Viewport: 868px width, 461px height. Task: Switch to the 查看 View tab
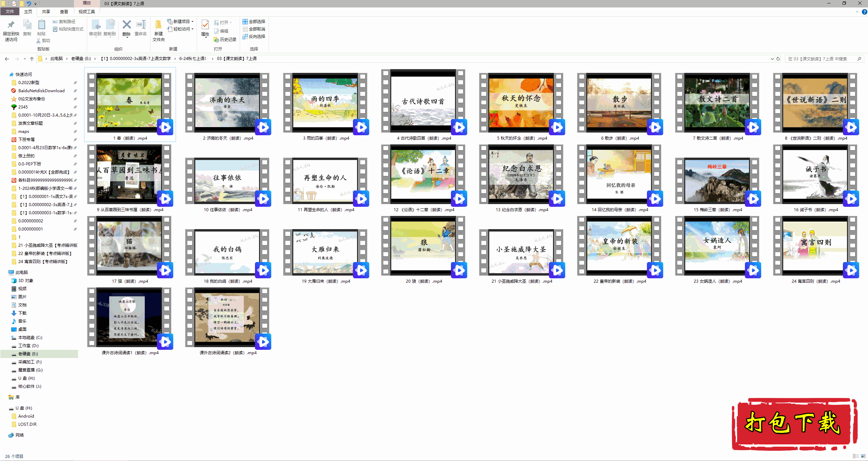64,12
